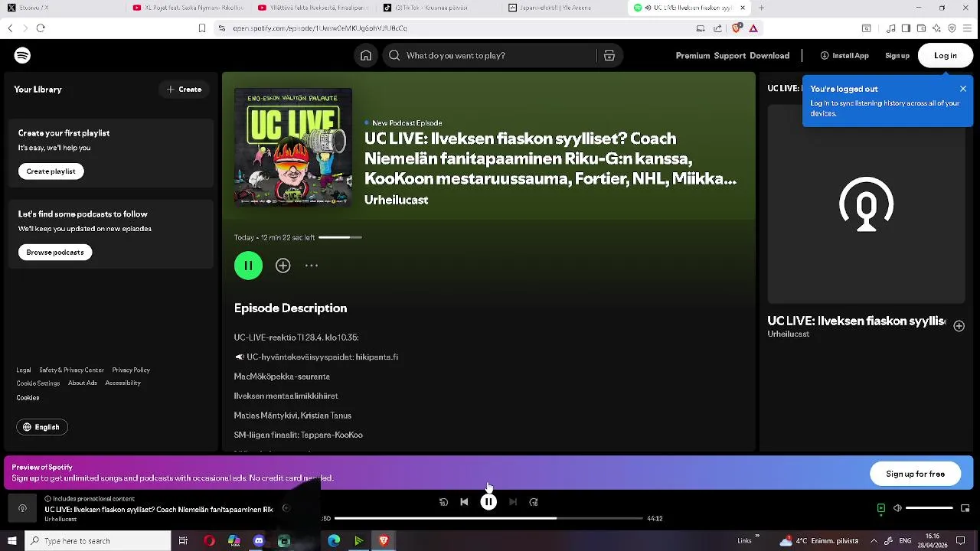Click episode progress bar near time left

pos(340,237)
